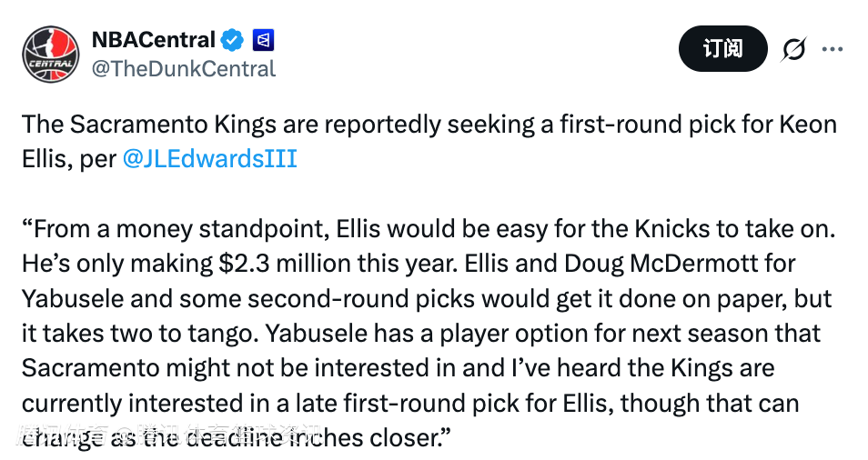Open the @JLEdwardsIII mention link
The height and width of the screenshot is (460, 868).
pos(209,159)
